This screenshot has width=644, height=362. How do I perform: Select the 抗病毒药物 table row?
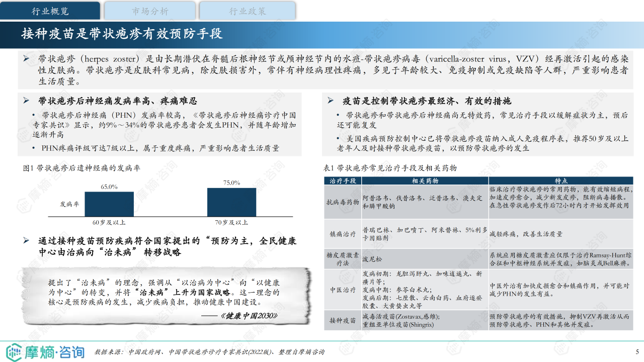tap(478, 202)
